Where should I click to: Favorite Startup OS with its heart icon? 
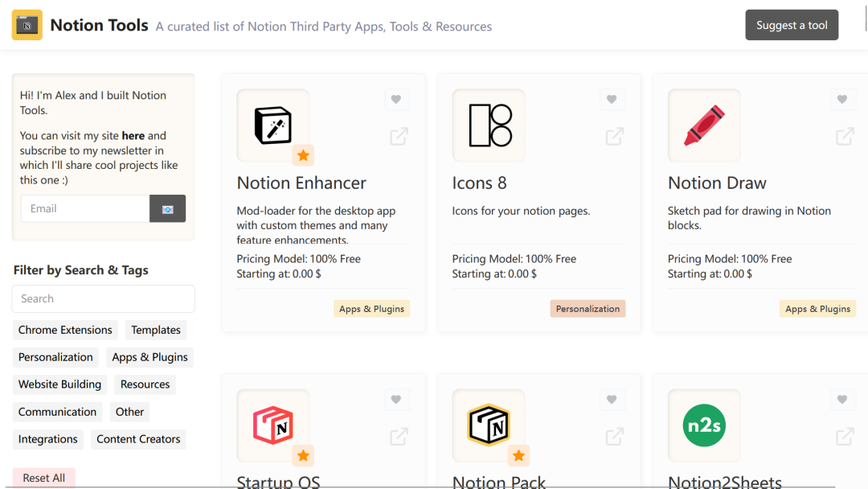coord(395,399)
